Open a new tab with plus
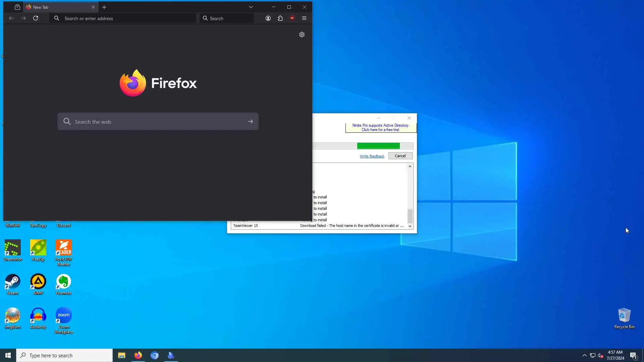The height and width of the screenshot is (362, 644). (104, 7)
